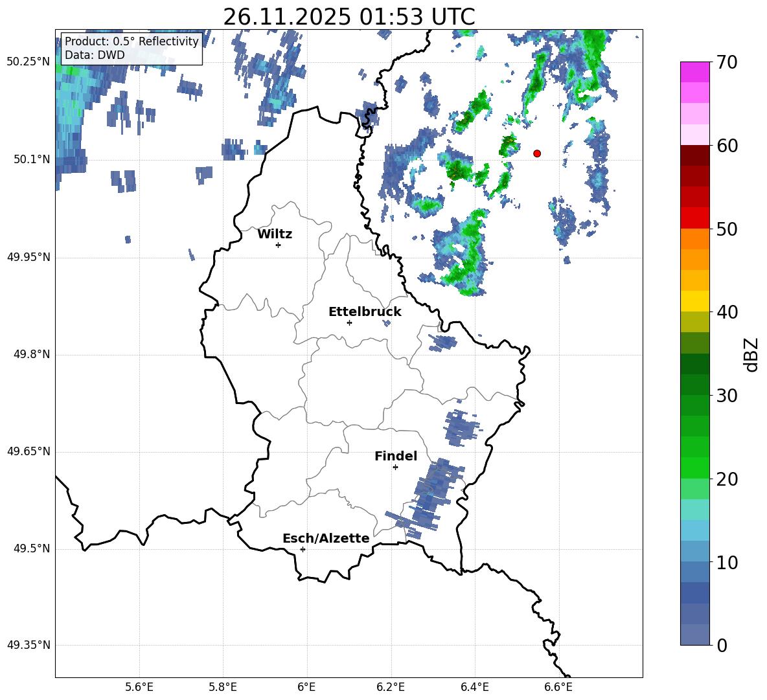The image size is (767, 700).
Task: Click the Esch/Alzette station cross marker
Action: [x=303, y=549]
